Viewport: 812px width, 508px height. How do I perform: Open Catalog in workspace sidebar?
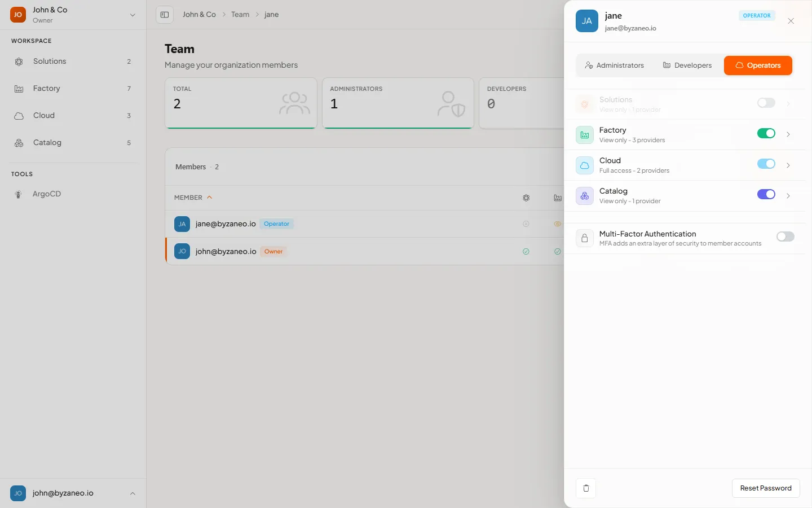(73, 143)
